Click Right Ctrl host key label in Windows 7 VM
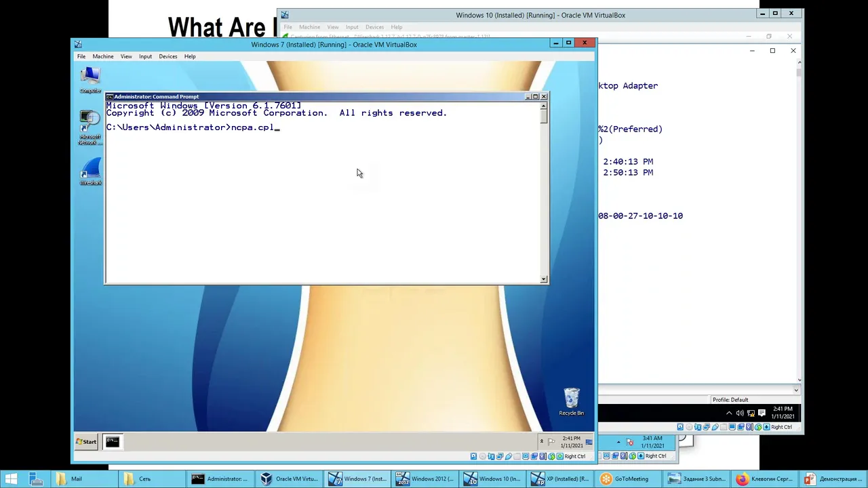868x488 pixels. pos(574,456)
